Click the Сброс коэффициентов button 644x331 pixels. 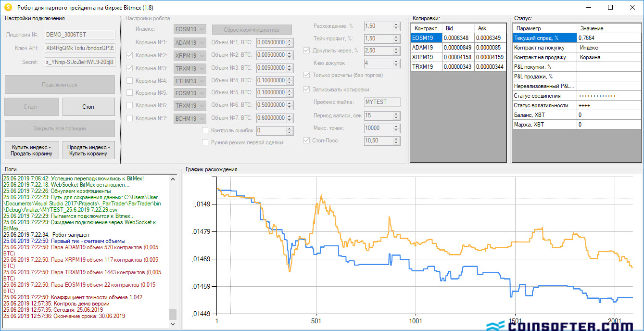(252, 30)
